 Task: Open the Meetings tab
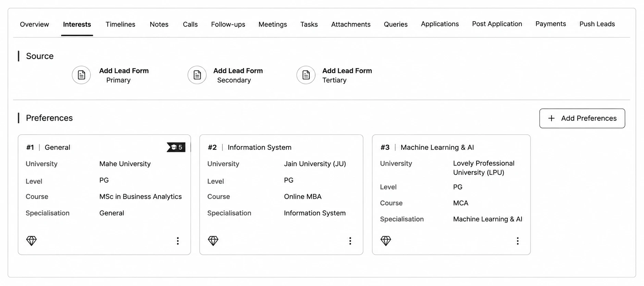click(273, 24)
